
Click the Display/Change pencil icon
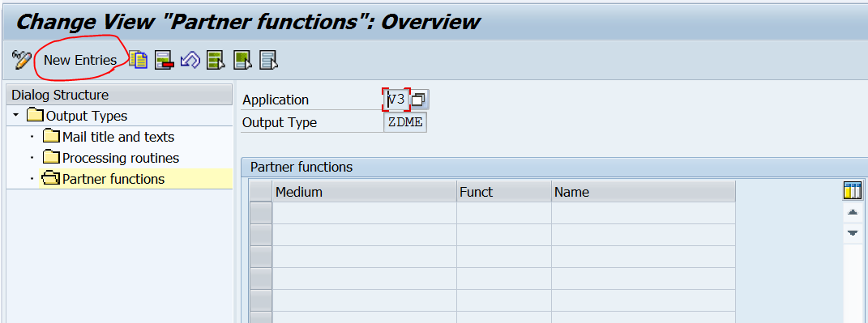22,60
